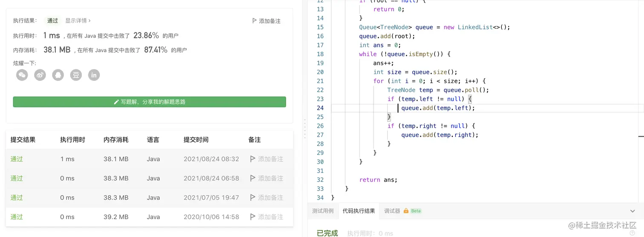Switch to the 代码执行结果 tab
The image size is (644, 237).
(359, 211)
